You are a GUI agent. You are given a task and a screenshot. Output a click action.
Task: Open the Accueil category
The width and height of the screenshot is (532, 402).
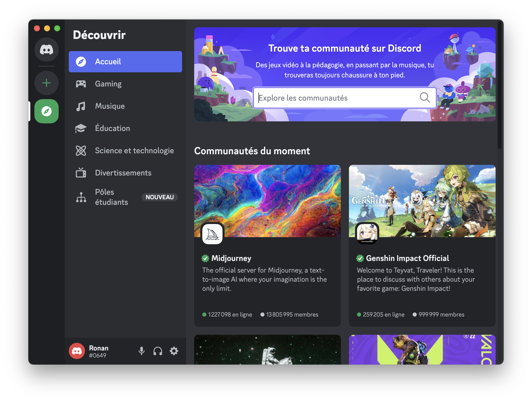[125, 62]
